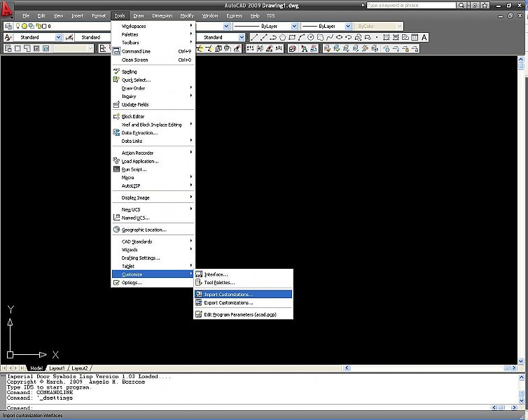The image size is (528, 420).
Task: Click layer 0 color swatch square
Action: tap(44, 26)
